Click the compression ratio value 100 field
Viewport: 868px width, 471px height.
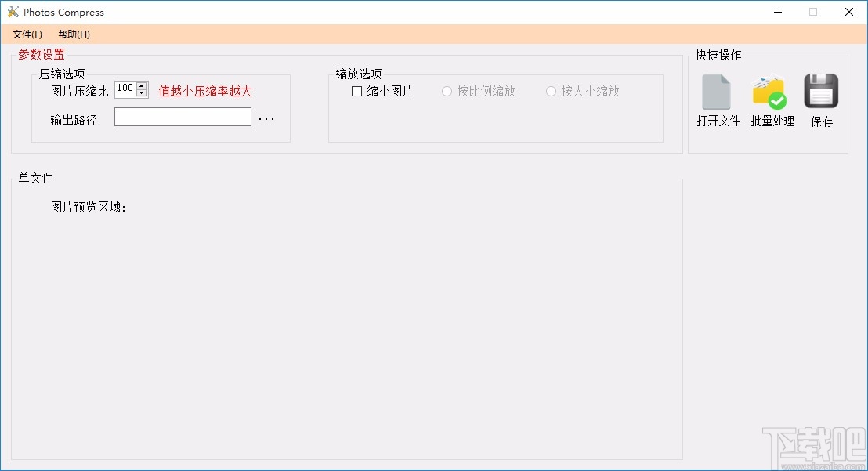click(125, 89)
